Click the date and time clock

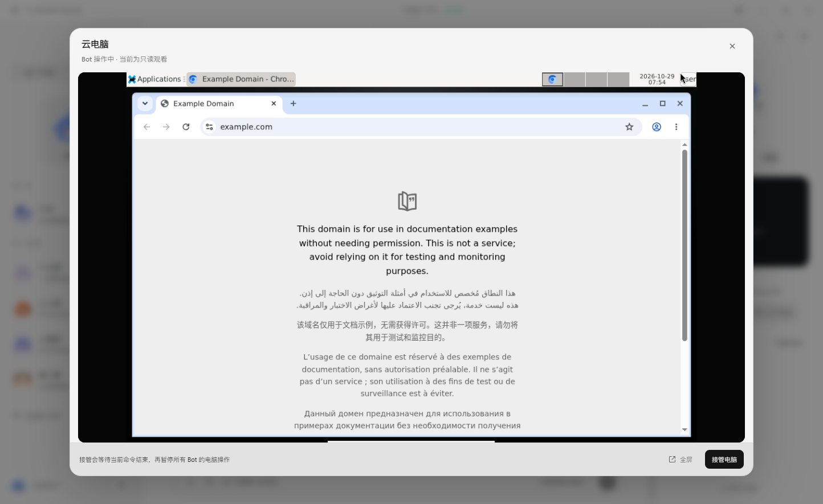657,79
